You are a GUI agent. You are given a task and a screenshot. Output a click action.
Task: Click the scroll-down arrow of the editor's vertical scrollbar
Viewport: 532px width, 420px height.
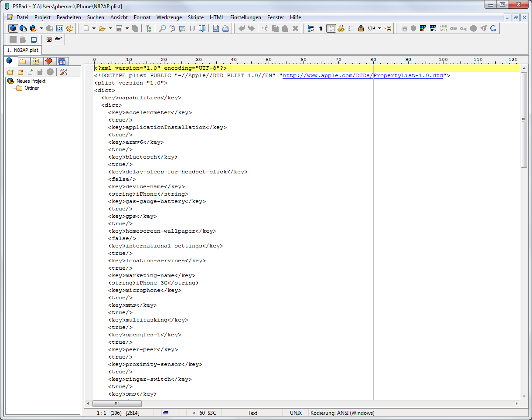pyautogui.click(x=524, y=396)
